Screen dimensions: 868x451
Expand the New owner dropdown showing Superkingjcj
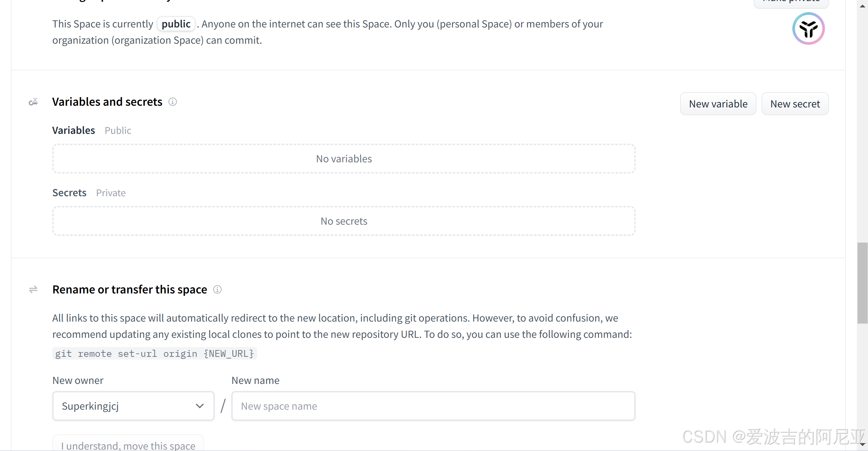133,406
